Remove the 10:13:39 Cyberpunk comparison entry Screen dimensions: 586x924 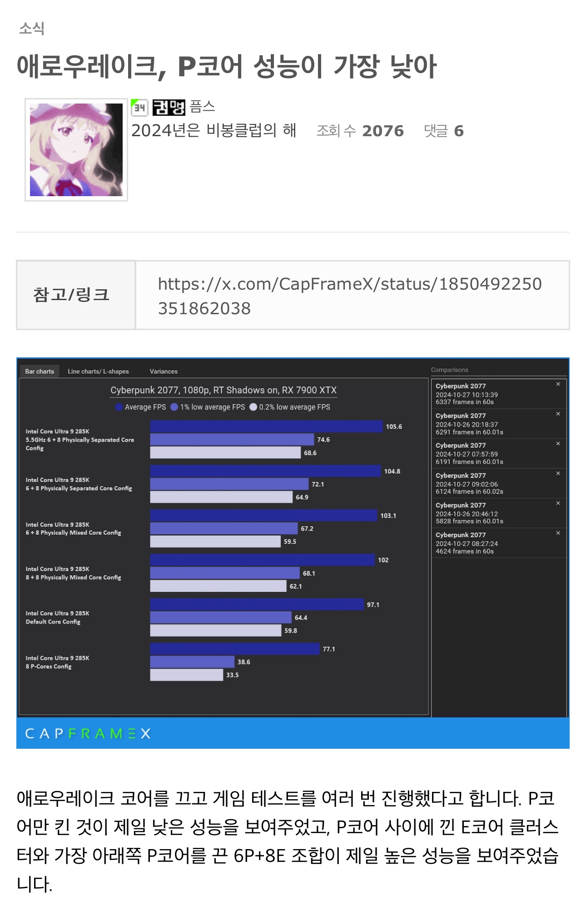click(558, 384)
